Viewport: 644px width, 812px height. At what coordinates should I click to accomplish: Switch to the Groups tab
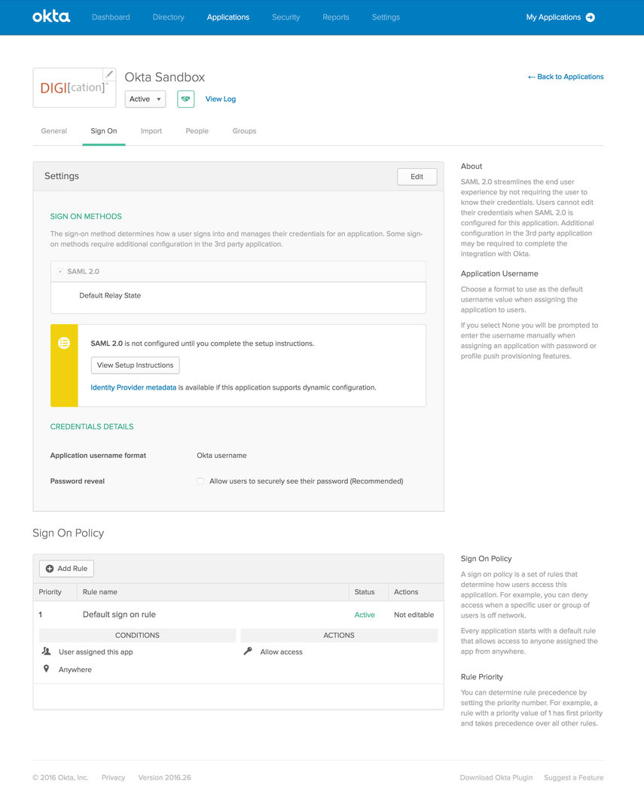tap(244, 131)
